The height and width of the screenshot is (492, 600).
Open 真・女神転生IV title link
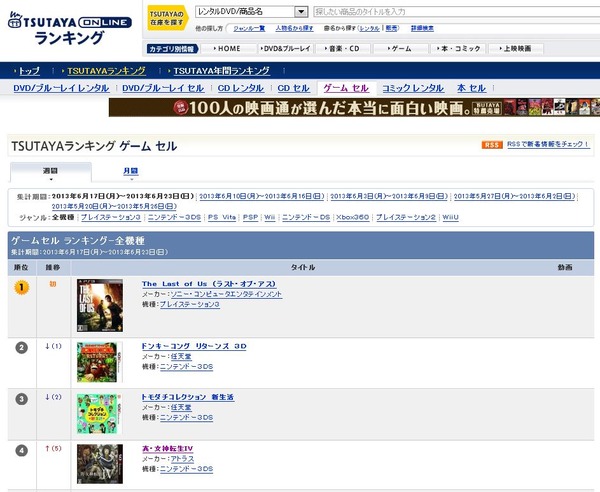tap(168, 449)
